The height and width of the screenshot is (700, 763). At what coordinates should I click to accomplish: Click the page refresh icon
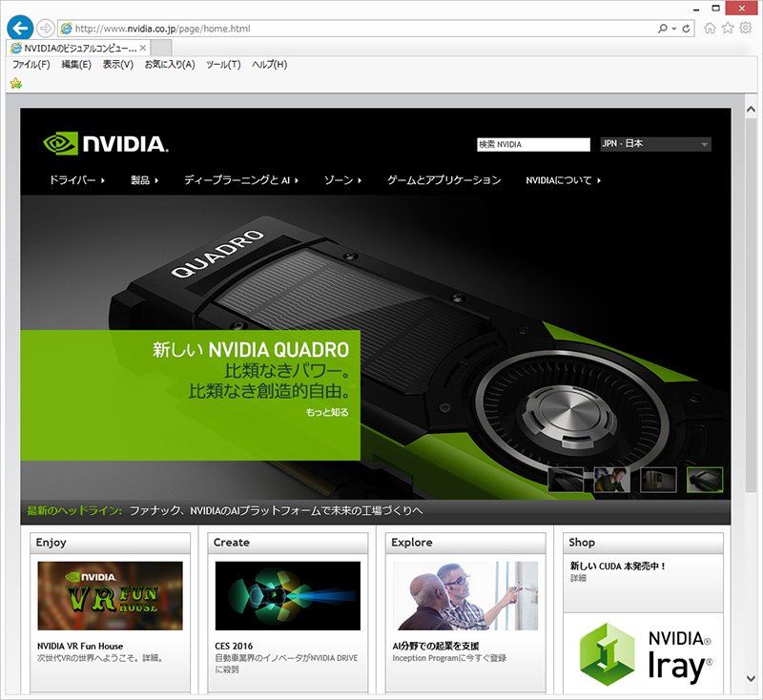click(x=686, y=29)
